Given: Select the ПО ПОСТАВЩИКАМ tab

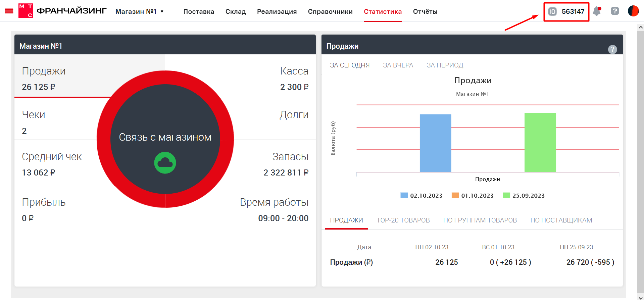Looking at the screenshot, I should point(561,220).
